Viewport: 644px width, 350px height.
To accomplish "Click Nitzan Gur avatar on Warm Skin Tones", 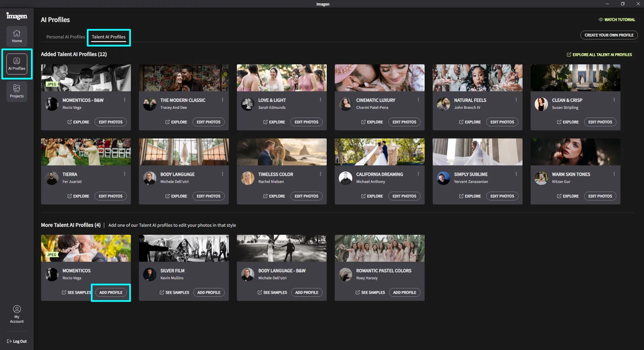I will [541, 178].
